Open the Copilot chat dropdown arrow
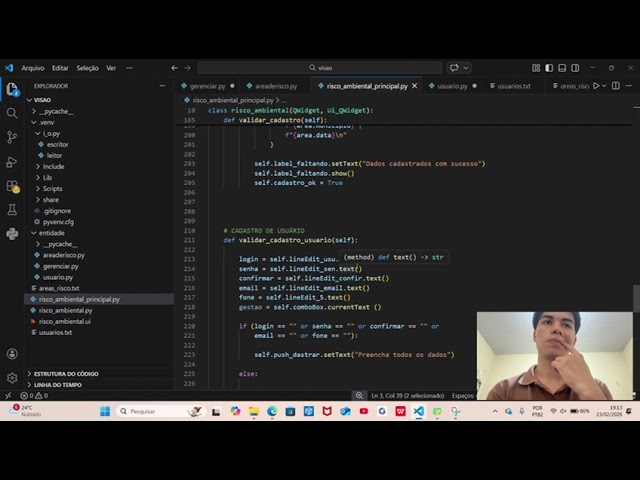 [466, 68]
